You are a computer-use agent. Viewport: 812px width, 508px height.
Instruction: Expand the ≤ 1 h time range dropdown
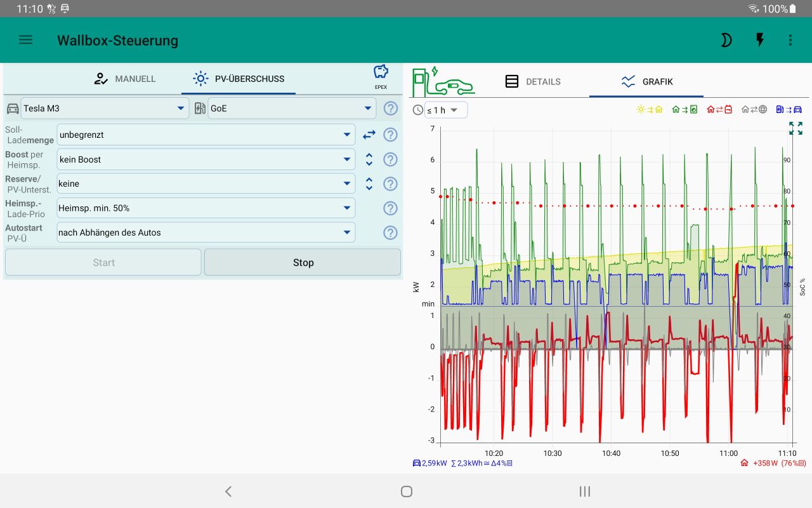pos(445,110)
